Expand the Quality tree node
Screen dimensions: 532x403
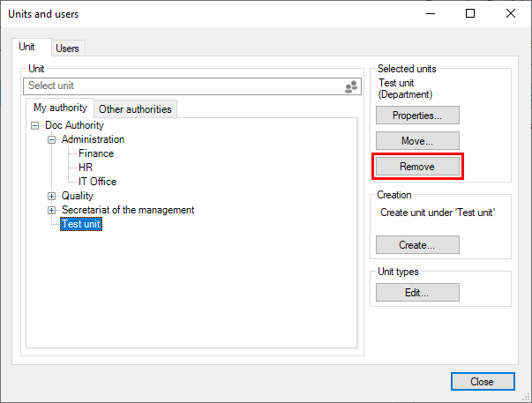[52, 196]
